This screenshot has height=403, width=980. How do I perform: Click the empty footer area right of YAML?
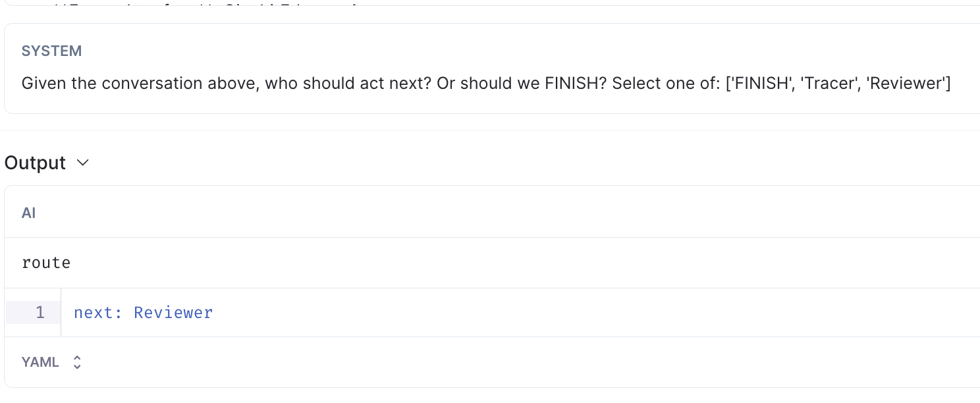[x=527, y=362]
